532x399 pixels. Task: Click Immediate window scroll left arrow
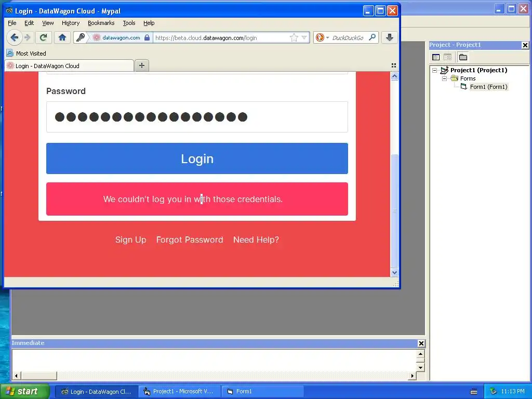[x=16, y=376]
